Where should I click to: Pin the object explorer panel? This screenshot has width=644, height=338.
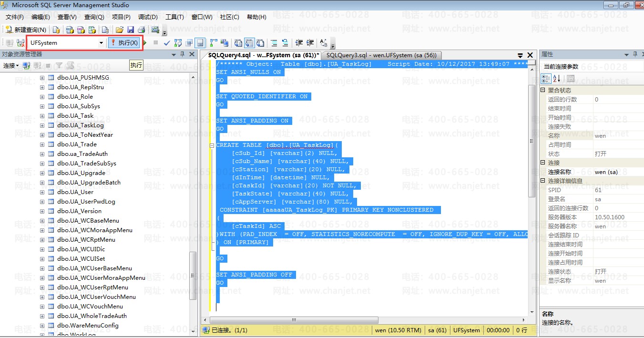182,55
